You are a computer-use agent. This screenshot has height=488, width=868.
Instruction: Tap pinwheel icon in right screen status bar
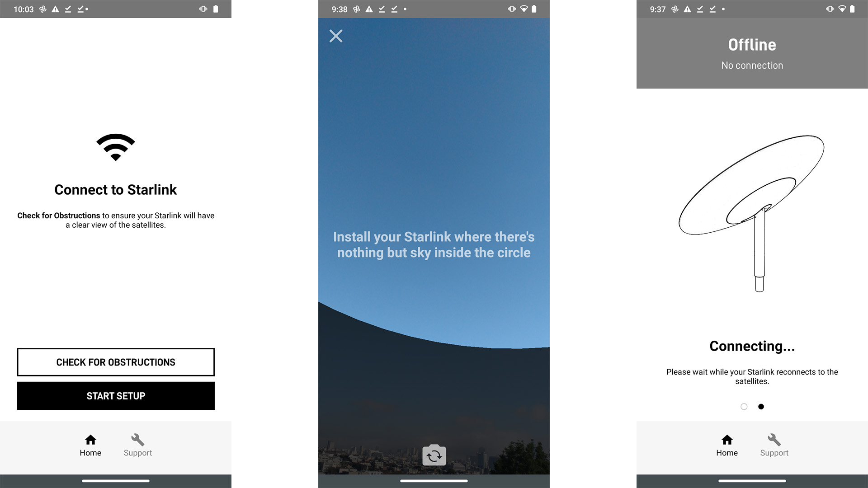(675, 9)
